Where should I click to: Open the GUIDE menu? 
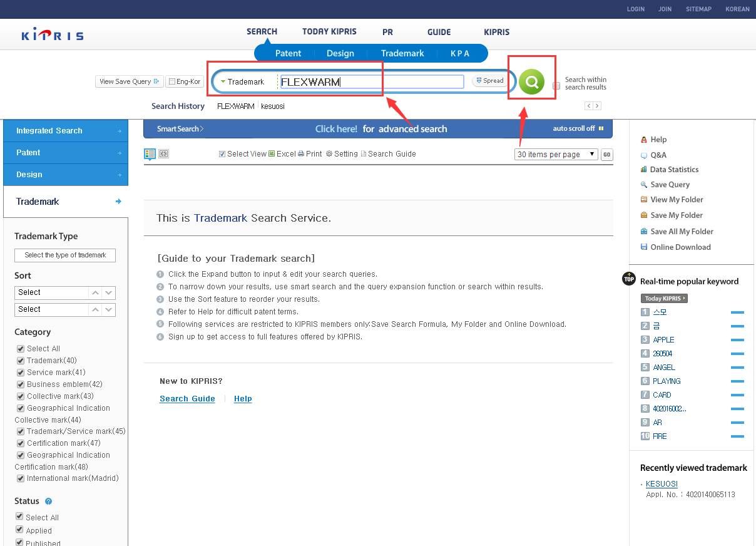[439, 32]
